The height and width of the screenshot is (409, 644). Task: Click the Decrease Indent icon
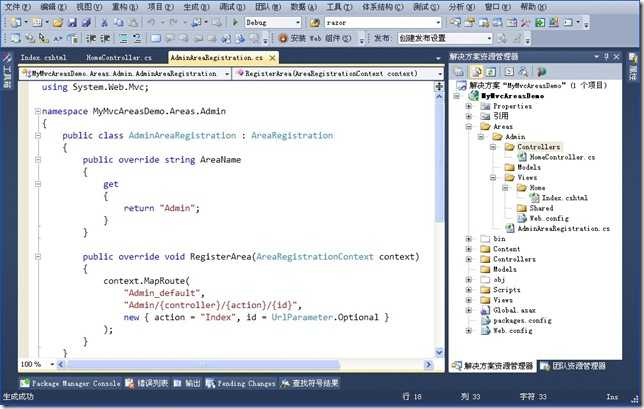pos(91,39)
